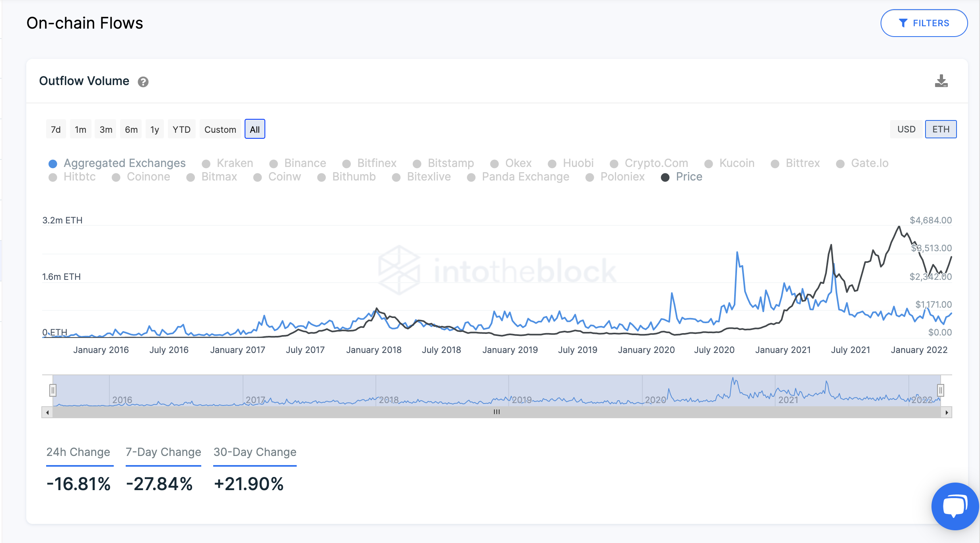Choose the Custom date range
Viewport: 980px width, 543px height.
click(220, 129)
